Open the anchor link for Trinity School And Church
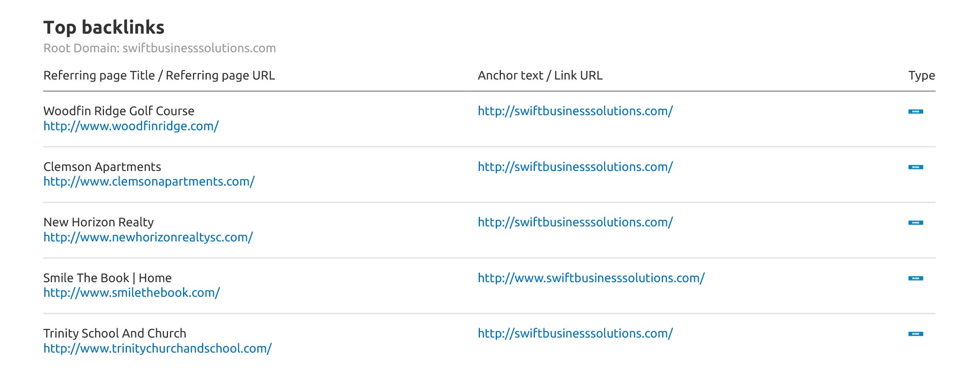 (x=575, y=334)
